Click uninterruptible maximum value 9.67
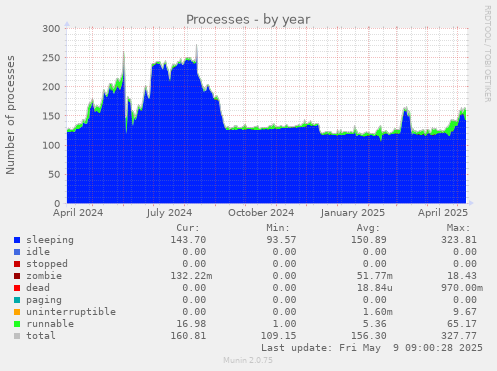The height and width of the screenshot is (371, 497). tap(465, 312)
